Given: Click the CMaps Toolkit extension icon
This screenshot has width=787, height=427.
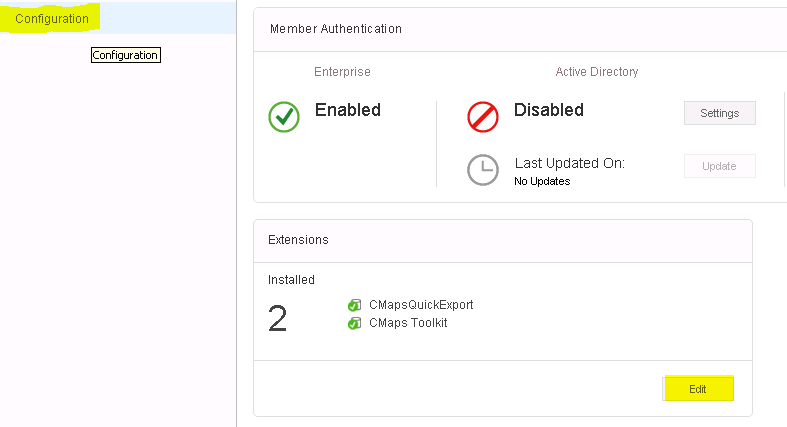Looking at the screenshot, I should [x=354, y=323].
